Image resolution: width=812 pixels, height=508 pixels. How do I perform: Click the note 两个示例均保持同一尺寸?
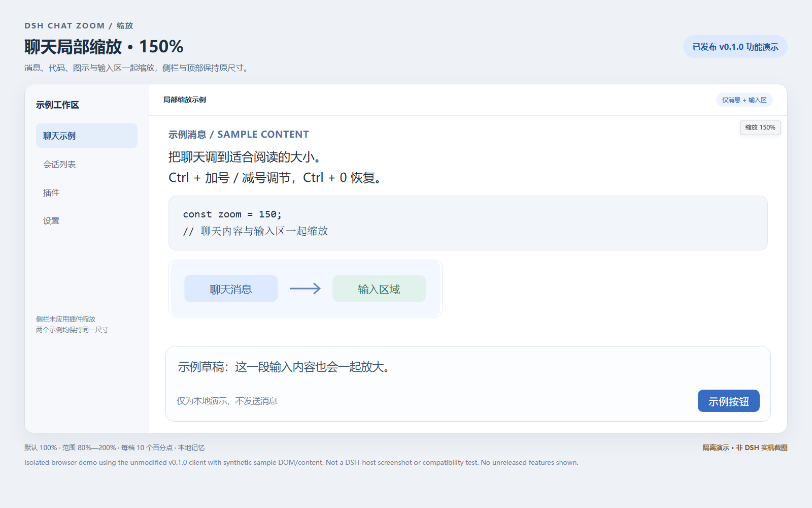[x=72, y=330]
